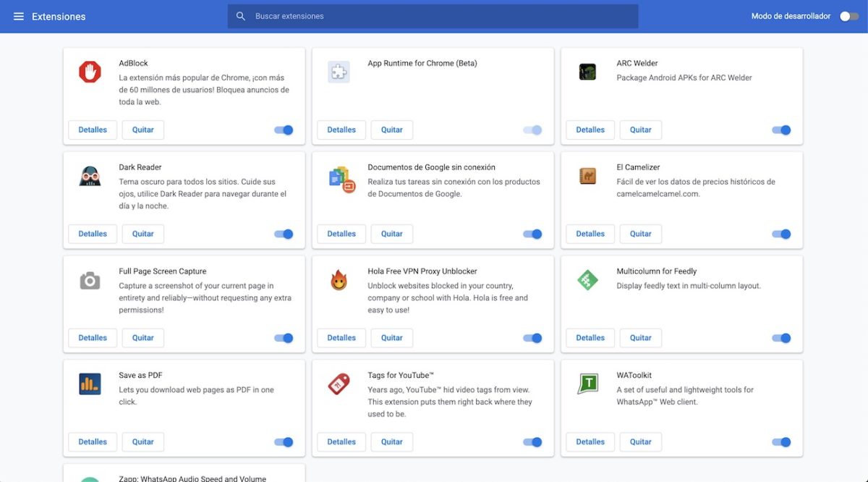Screen dimensions: 868x482
Task: Enable Modo de desarrollador toggle
Action: [x=848, y=16]
